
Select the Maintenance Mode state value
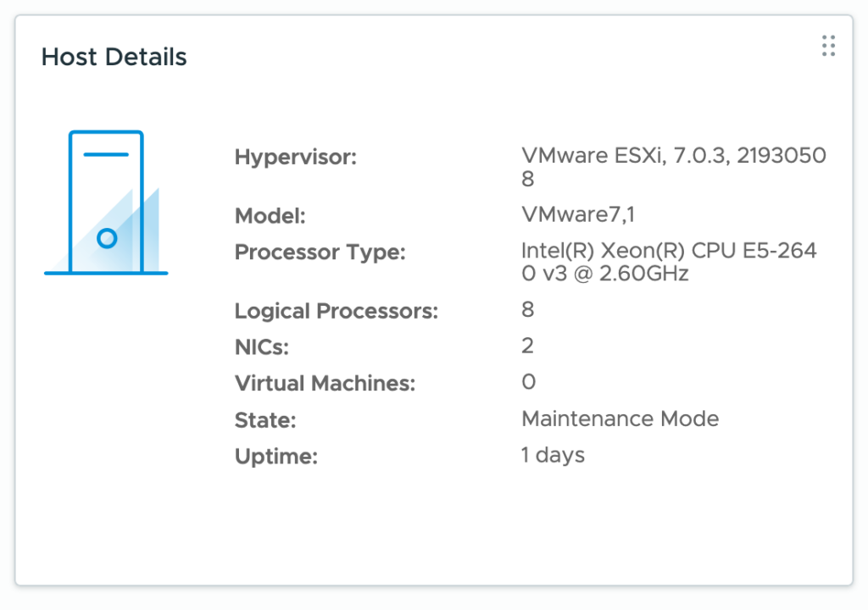pyautogui.click(x=620, y=419)
